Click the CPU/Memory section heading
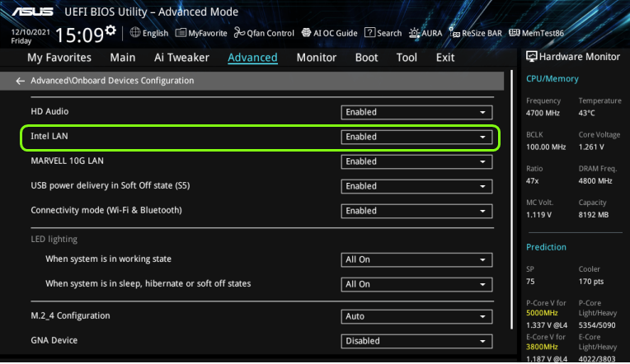This screenshot has height=364, width=630. (x=552, y=79)
